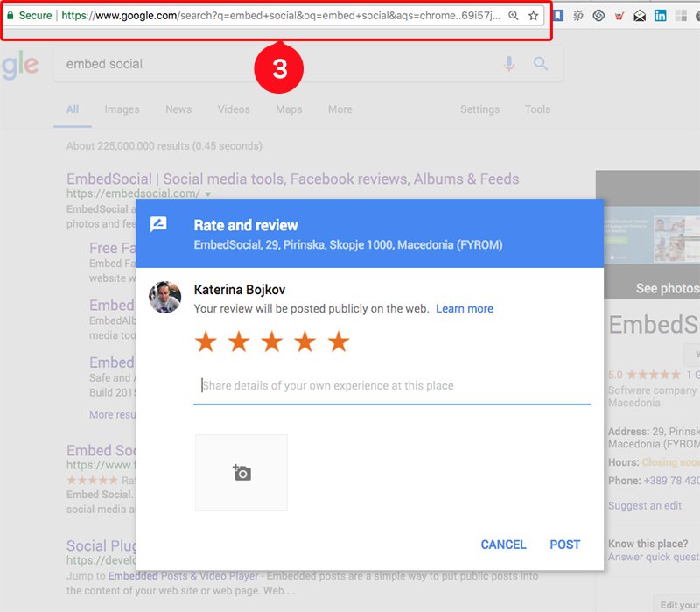Open the Embedded Posts & Video Player link

184,576
